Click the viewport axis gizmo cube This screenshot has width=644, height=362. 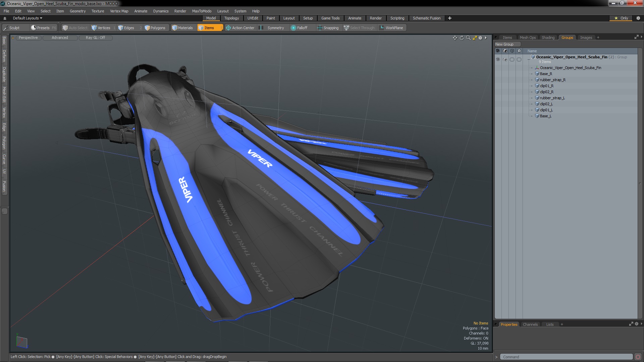click(x=21, y=342)
